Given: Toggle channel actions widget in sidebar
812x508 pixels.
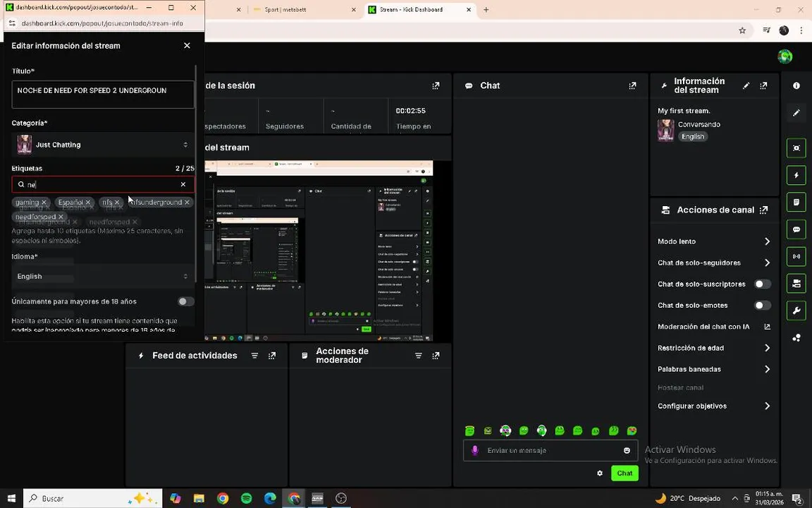Looking at the screenshot, I should point(796,284).
